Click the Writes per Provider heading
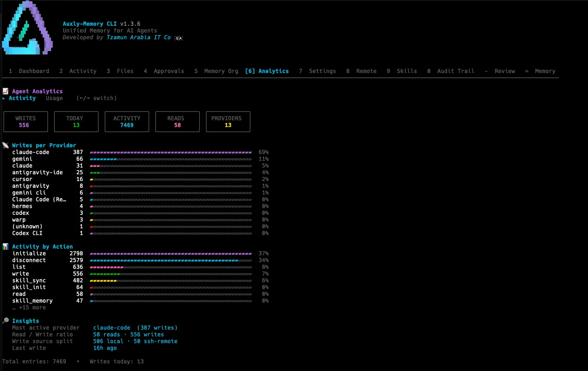The image size is (588, 371). pyautogui.click(x=44, y=145)
